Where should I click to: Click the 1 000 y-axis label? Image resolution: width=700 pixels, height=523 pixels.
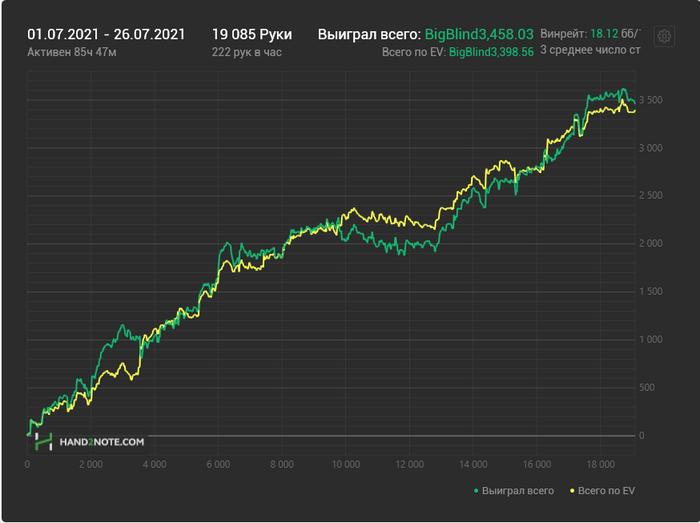651,340
